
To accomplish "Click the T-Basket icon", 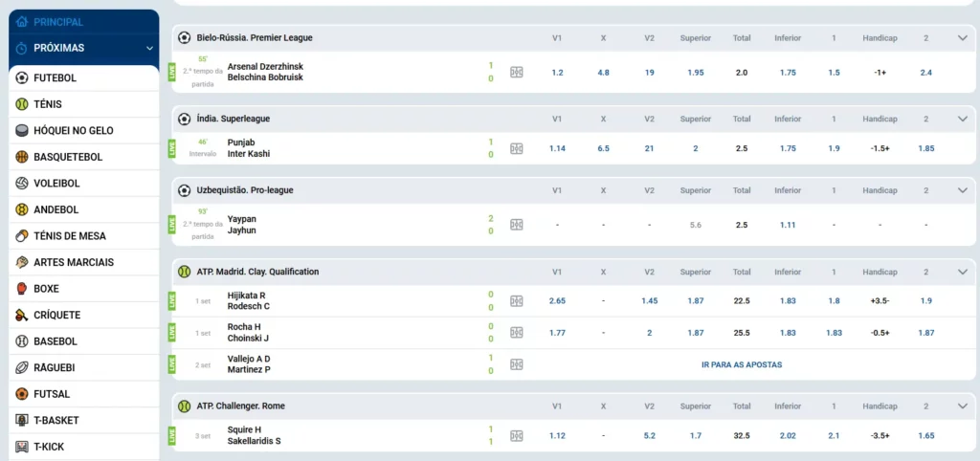I will pyautogui.click(x=22, y=421).
